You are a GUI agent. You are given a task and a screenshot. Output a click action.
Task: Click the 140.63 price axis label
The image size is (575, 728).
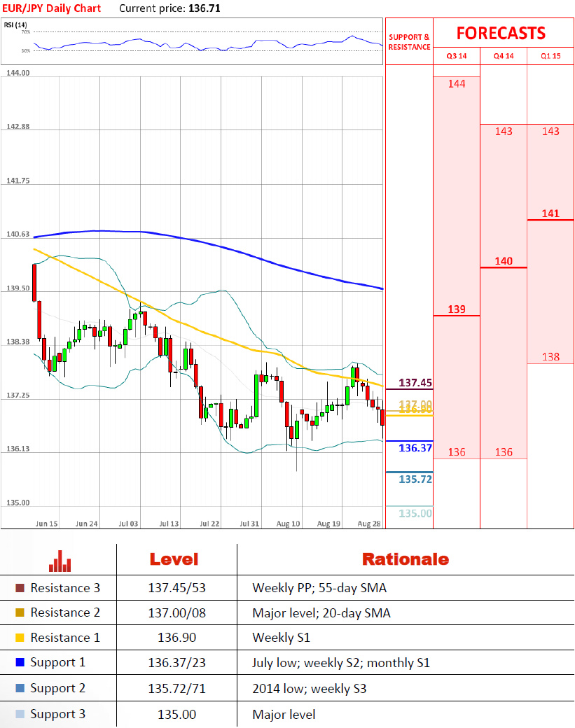click(18, 234)
